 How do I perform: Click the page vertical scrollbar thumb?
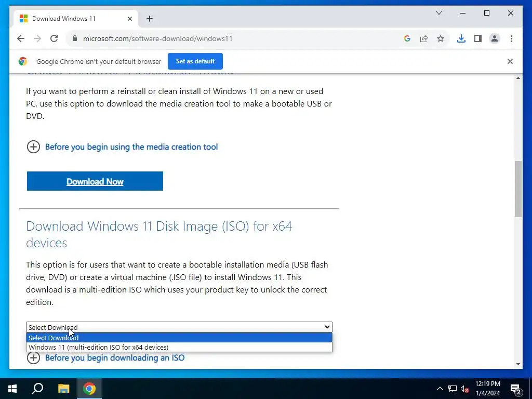point(518,189)
